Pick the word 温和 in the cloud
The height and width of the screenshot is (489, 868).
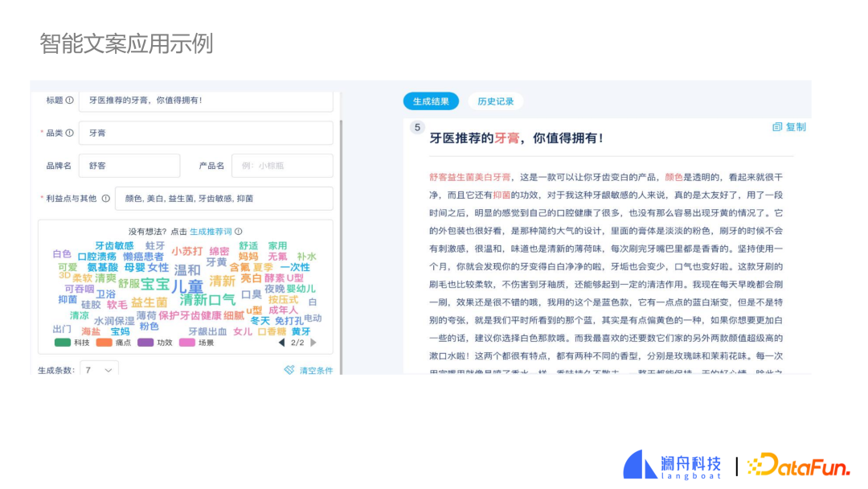click(187, 270)
